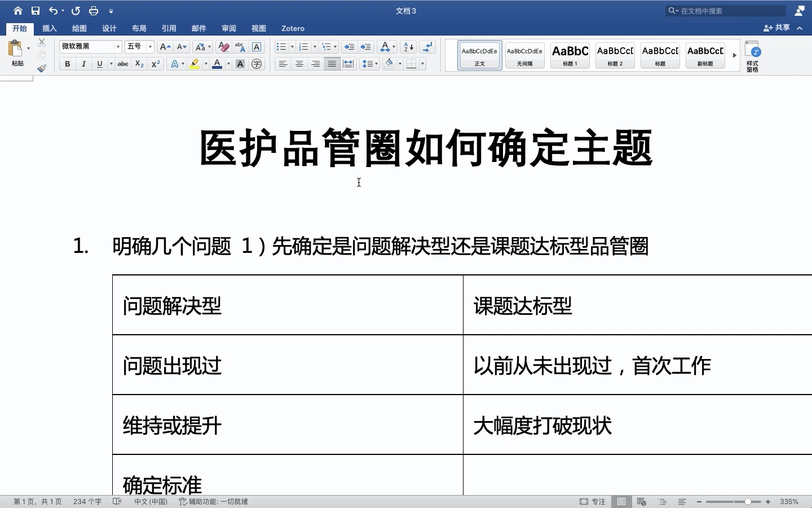Apply the 标题 1 style

[x=570, y=55]
